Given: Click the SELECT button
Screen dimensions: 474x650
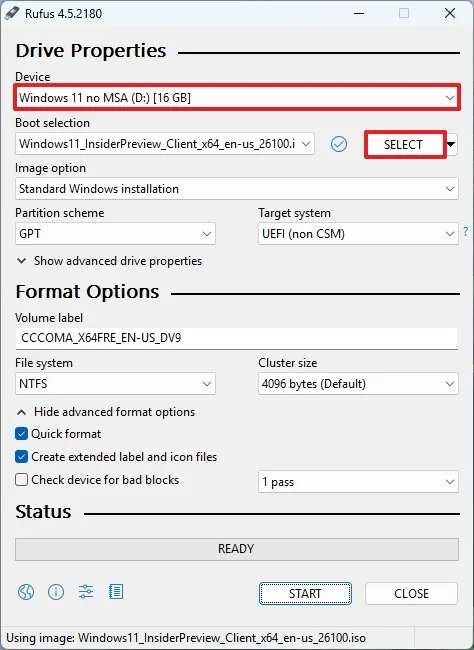Looking at the screenshot, I should 405,144.
